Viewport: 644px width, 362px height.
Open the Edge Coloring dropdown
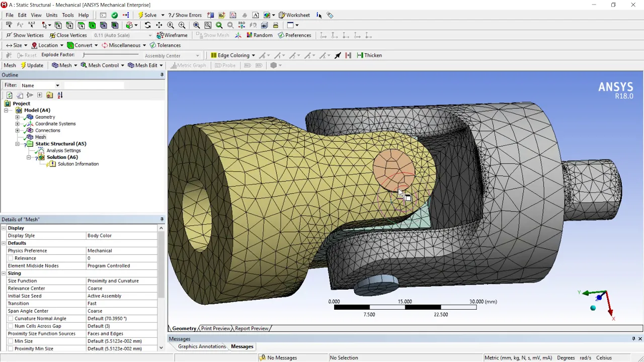pos(233,55)
